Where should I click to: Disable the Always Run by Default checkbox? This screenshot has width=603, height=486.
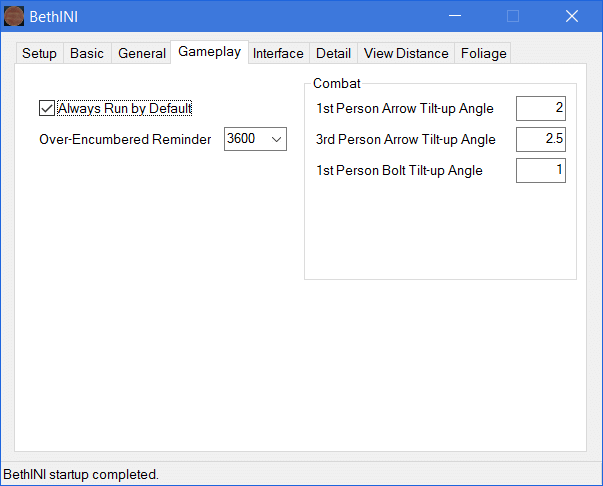click(47, 108)
